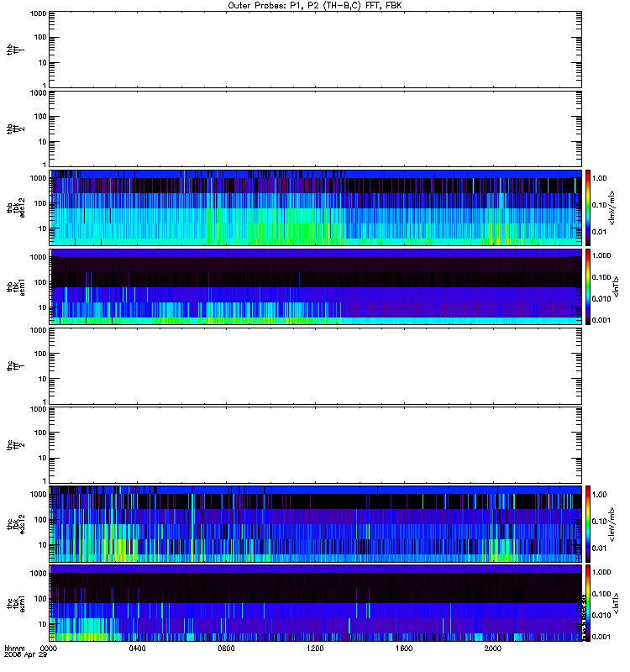Image resolution: width=630 pixels, height=672 pixels.
Task: Click the color bar beside thc fbk scm1 panel
Action: click(588, 603)
